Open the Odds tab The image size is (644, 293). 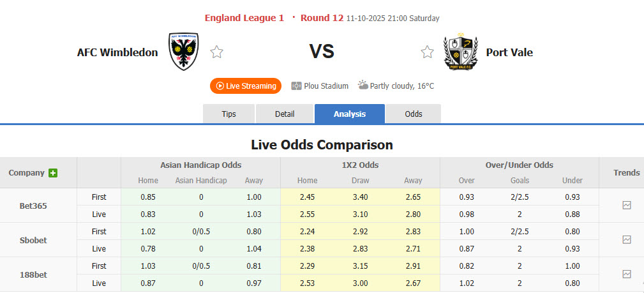pos(414,114)
